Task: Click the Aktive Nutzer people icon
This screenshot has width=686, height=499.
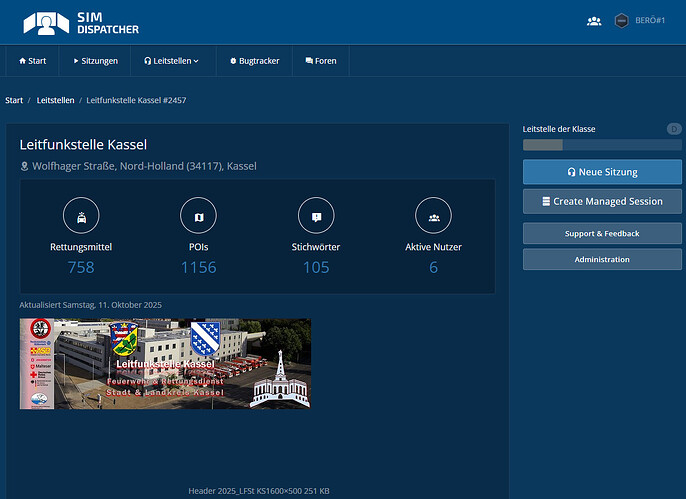Action: 434,215
